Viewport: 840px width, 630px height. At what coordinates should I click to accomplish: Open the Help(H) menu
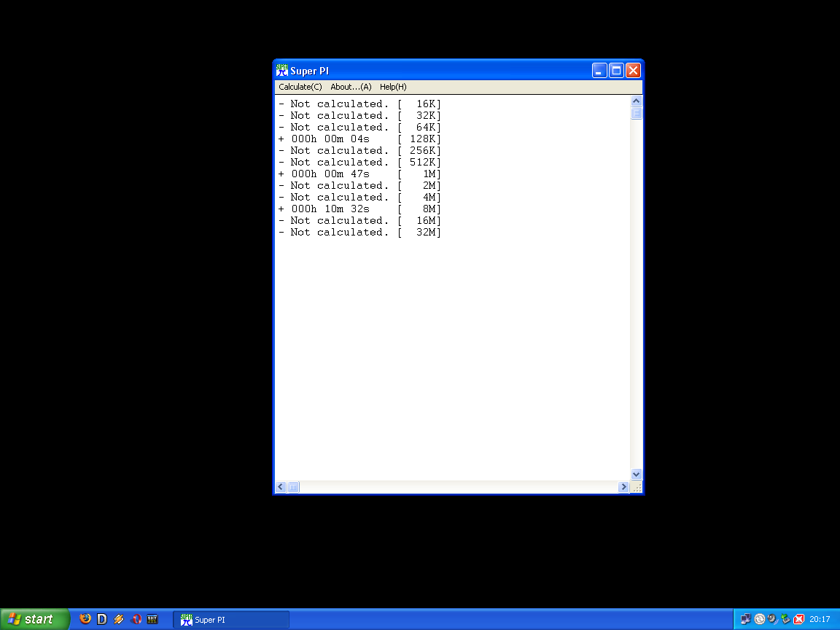(393, 87)
